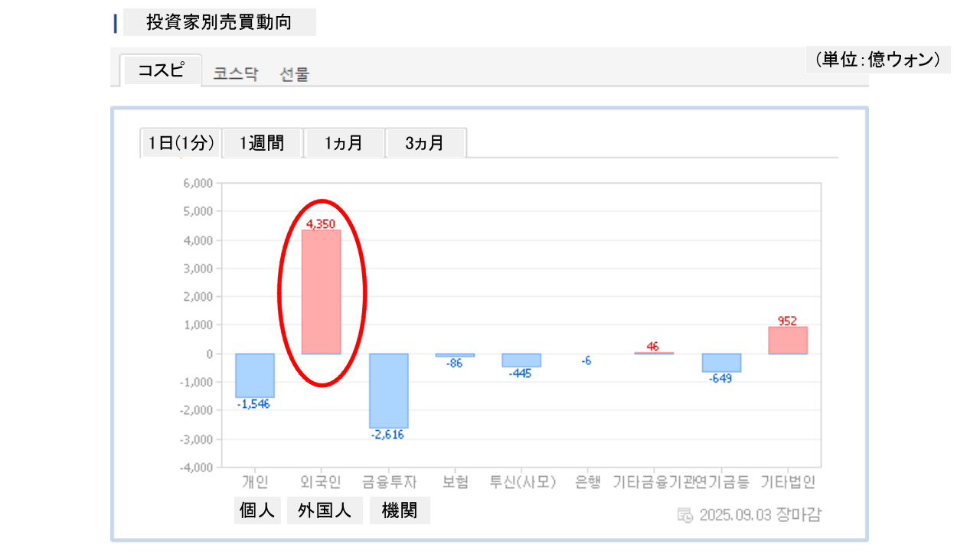Click the 外国人 translation label

325,510
